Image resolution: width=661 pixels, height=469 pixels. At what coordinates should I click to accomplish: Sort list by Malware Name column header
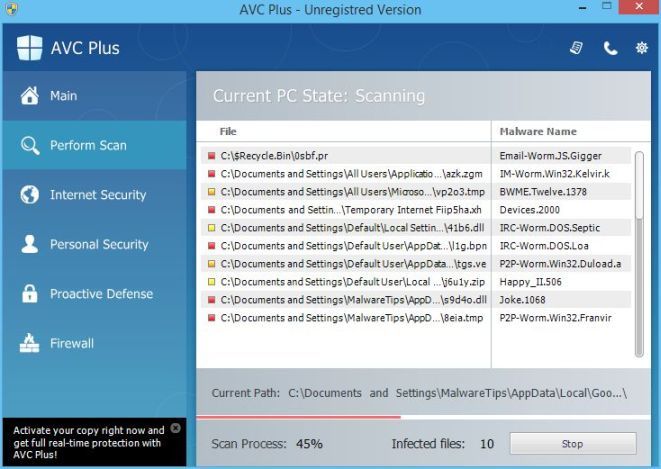tap(538, 131)
